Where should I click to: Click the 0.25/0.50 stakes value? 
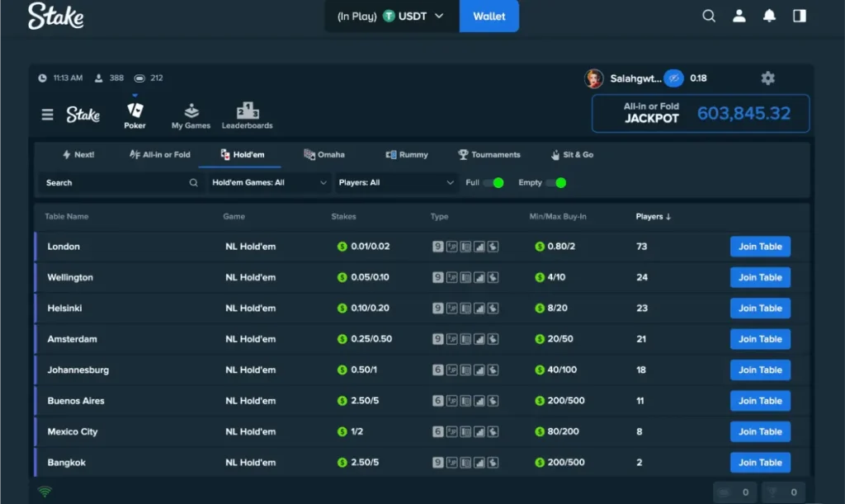coord(371,339)
